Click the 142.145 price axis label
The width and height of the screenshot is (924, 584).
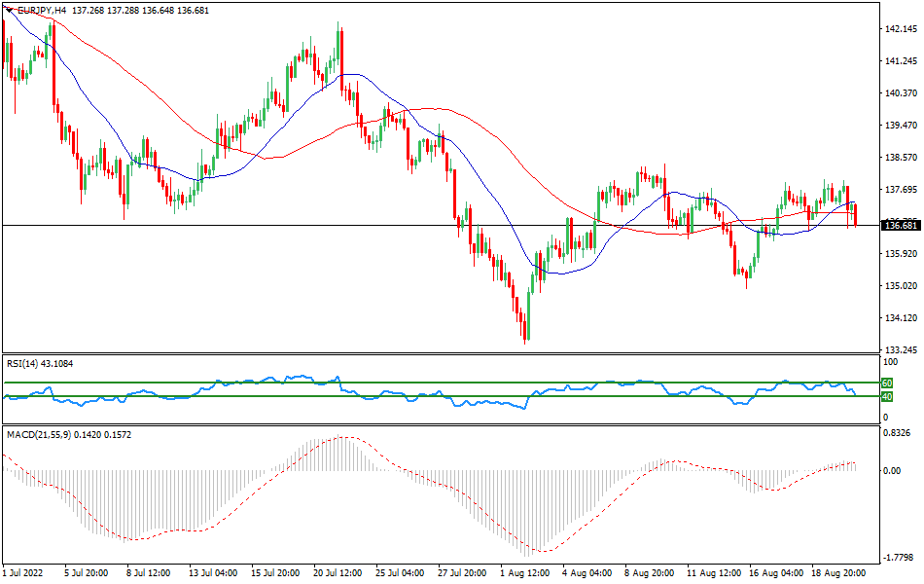pyautogui.click(x=900, y=30)
